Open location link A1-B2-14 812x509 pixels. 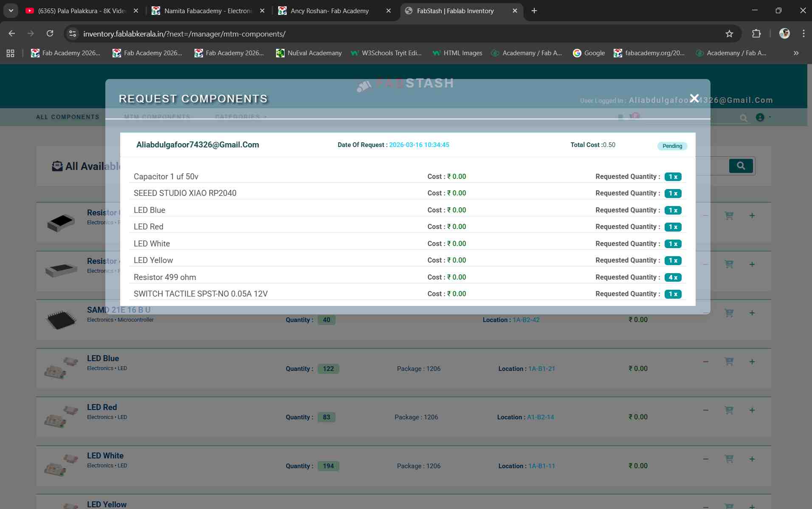(540, 417)
